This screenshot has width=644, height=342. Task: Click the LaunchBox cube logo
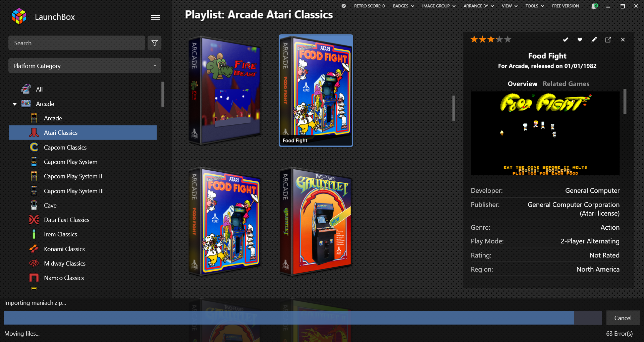coord(19,16)
